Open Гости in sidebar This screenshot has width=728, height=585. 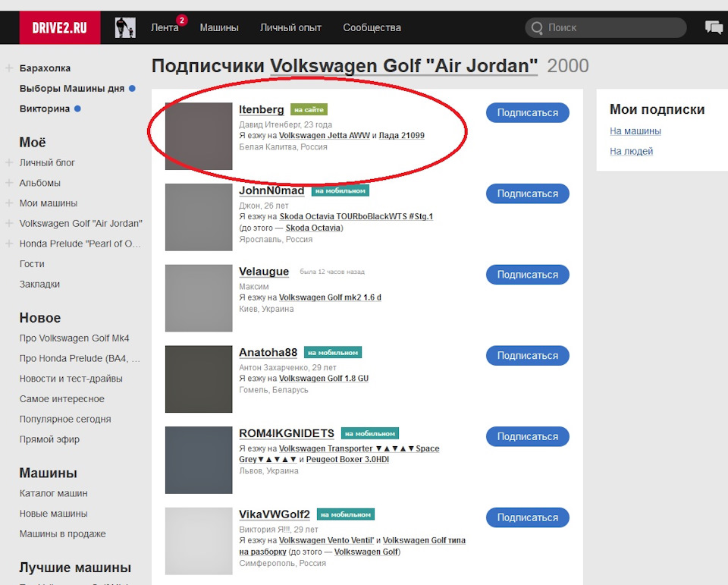pos(32,264)
